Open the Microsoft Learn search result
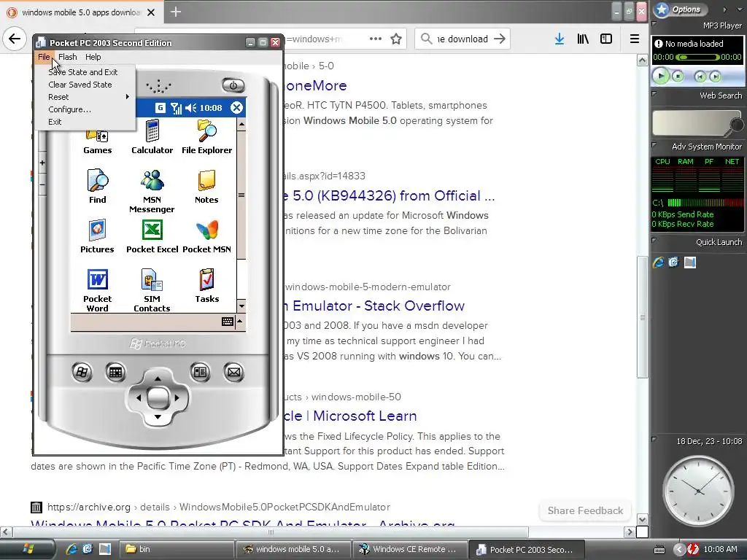The width and height of the screenshot is (747, 560). click(x=352, y=416)
